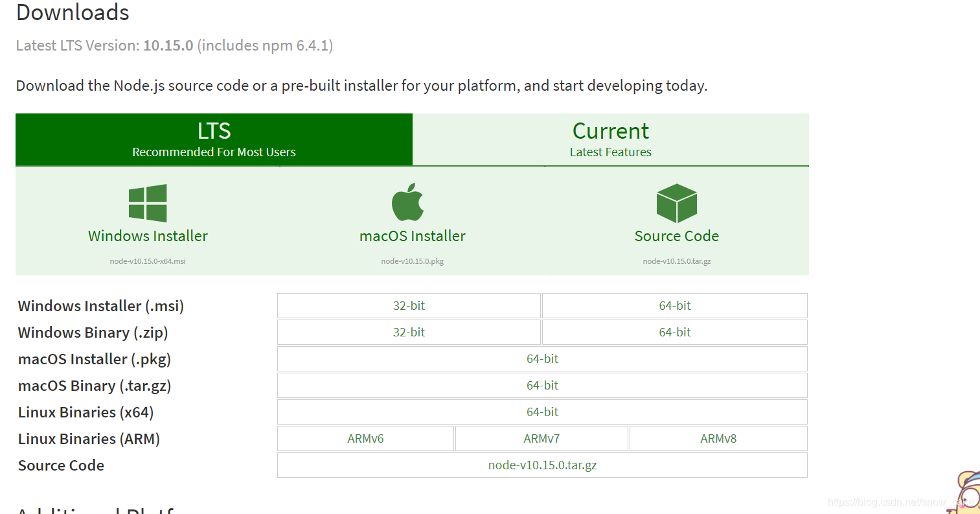Click the Downloads page heading

click(x=73, y=12)
